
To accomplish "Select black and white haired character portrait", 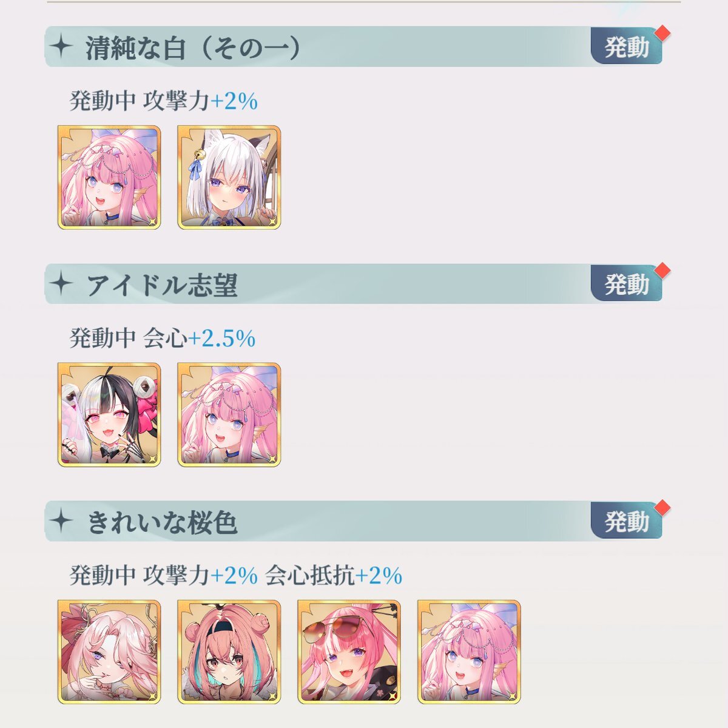I will click(x=109, y=414).
